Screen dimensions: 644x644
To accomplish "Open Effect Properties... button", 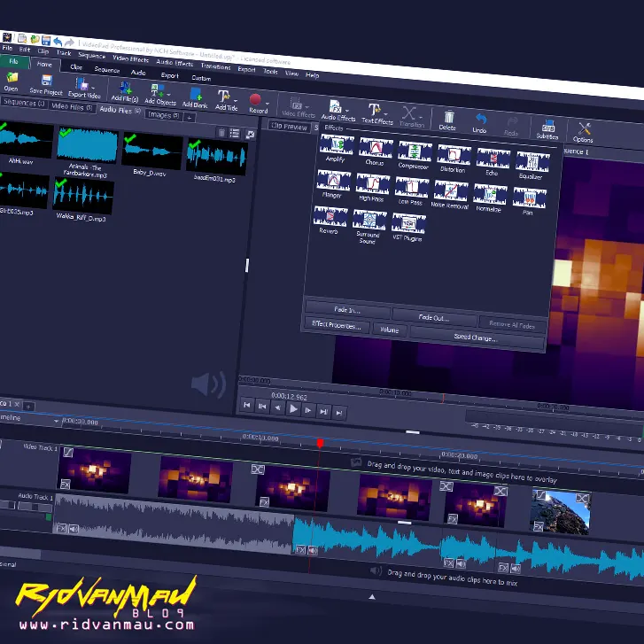I will tap(337, 325).
